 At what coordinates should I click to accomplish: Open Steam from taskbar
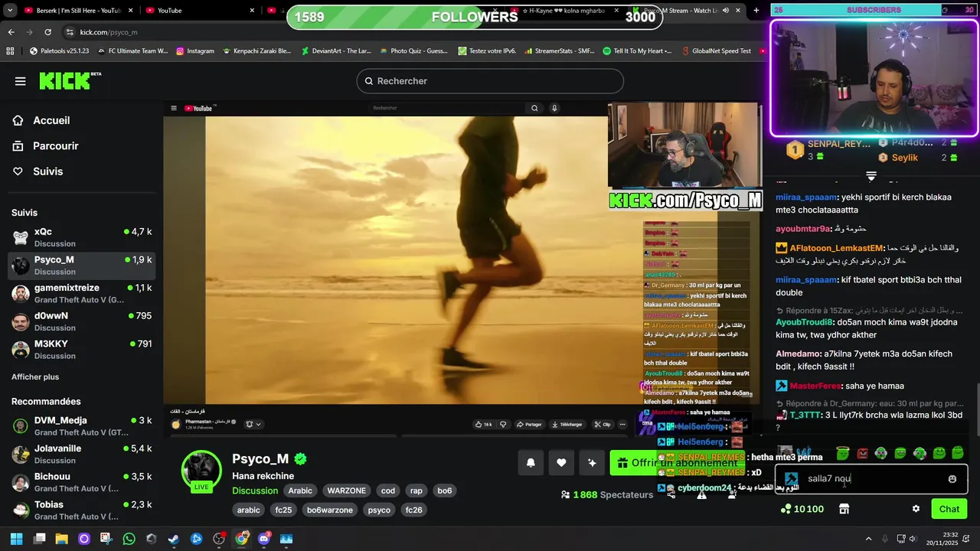pos(174,539)
